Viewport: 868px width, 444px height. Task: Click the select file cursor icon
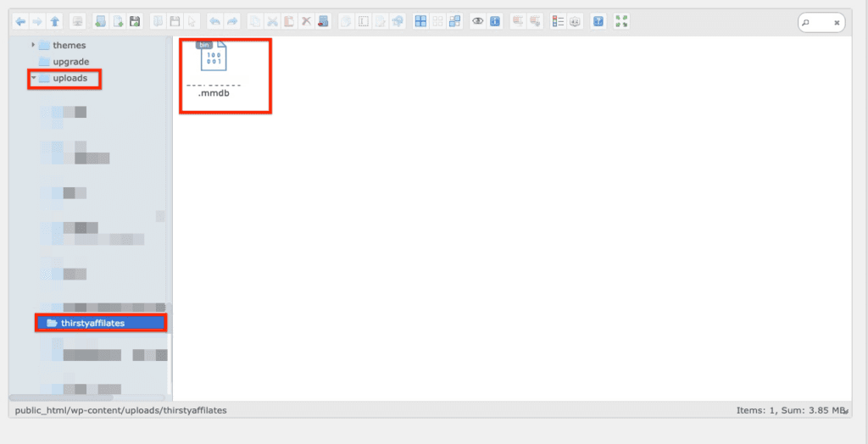(x=192, y=21)
